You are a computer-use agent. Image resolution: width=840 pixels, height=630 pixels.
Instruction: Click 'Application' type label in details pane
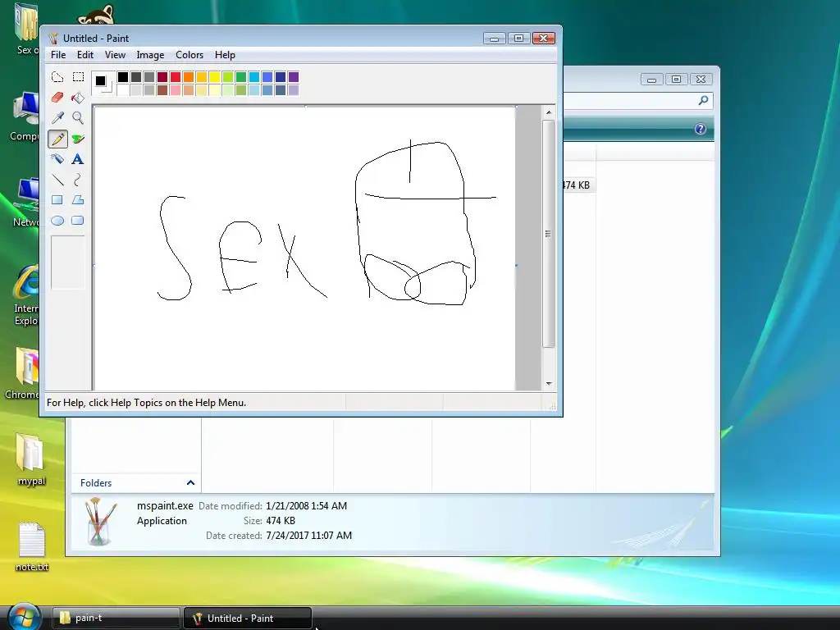click(162, 521)
